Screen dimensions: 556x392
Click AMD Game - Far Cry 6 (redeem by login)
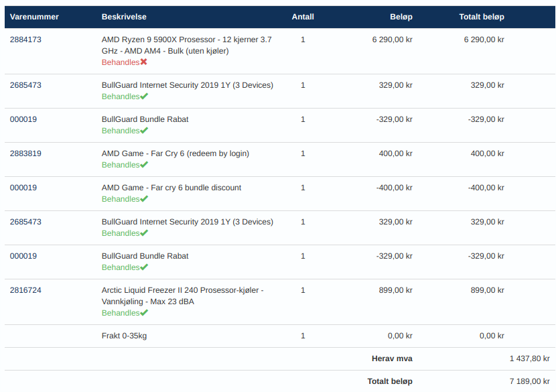[176, 153]
